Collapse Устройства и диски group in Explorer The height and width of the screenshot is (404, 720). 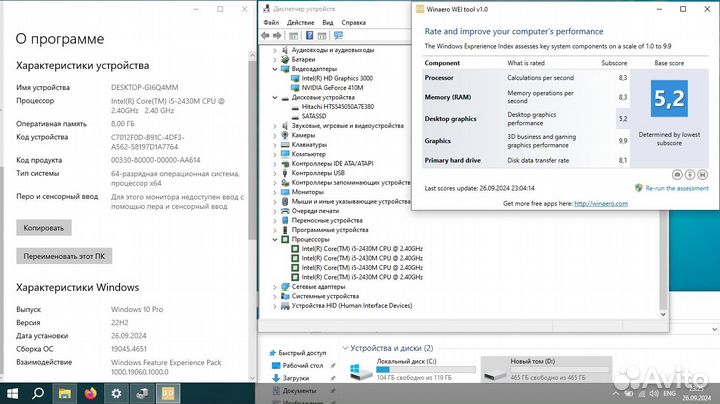click(x=345, y=348)
